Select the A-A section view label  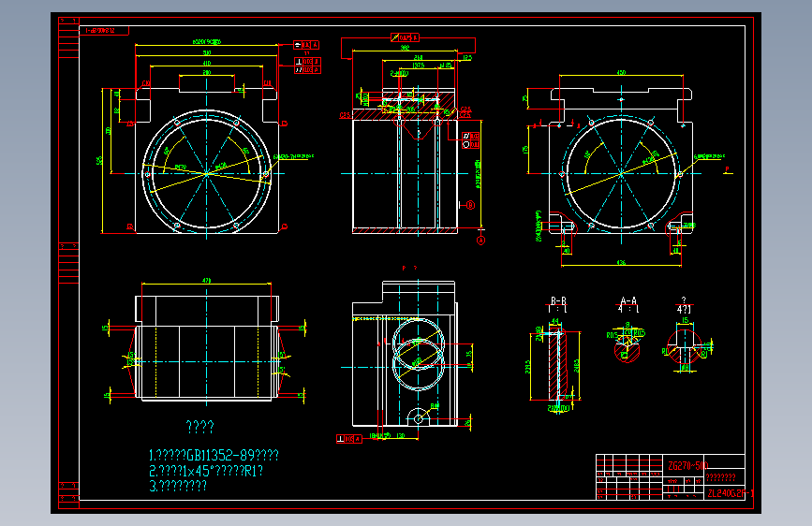[x=628, y=300]
